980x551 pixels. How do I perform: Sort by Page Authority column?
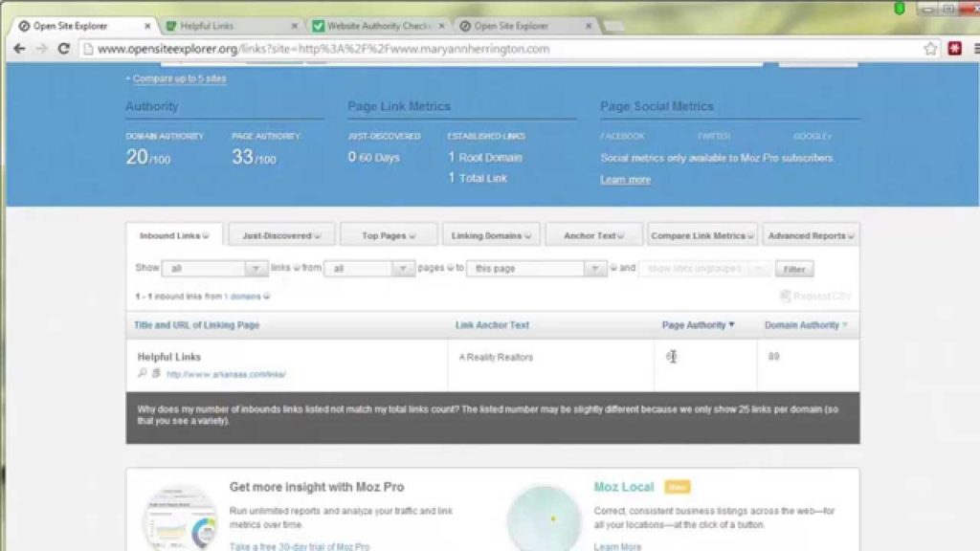(x=698, y=325)
